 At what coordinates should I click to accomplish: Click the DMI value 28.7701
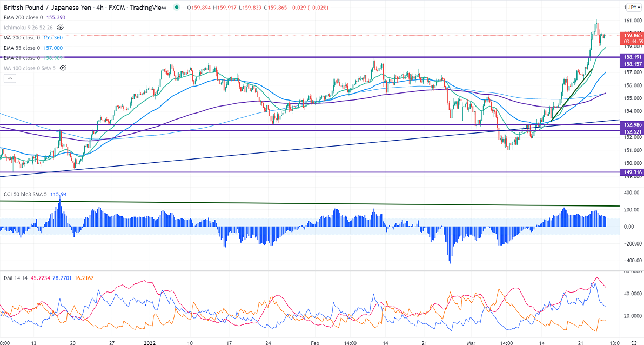pos(63,278)
